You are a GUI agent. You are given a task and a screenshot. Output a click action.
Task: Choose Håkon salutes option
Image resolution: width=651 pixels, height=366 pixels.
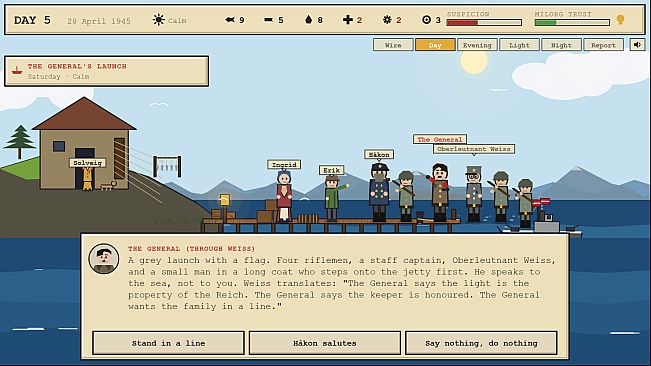[325, 343]
